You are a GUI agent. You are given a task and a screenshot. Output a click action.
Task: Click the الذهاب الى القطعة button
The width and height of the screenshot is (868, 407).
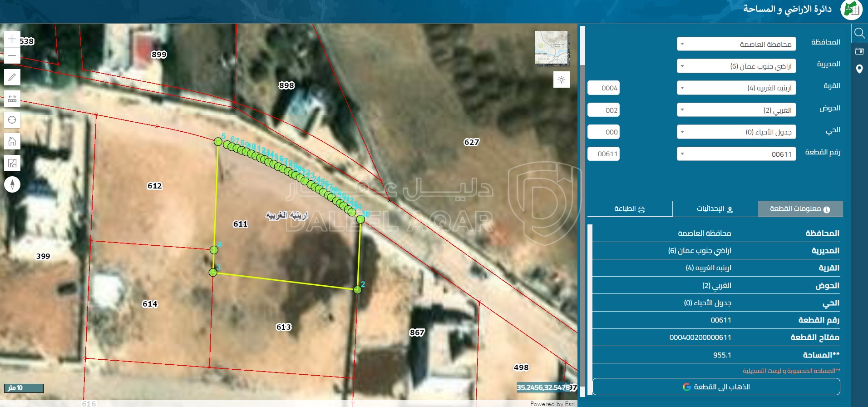click(x=716, y=387)
